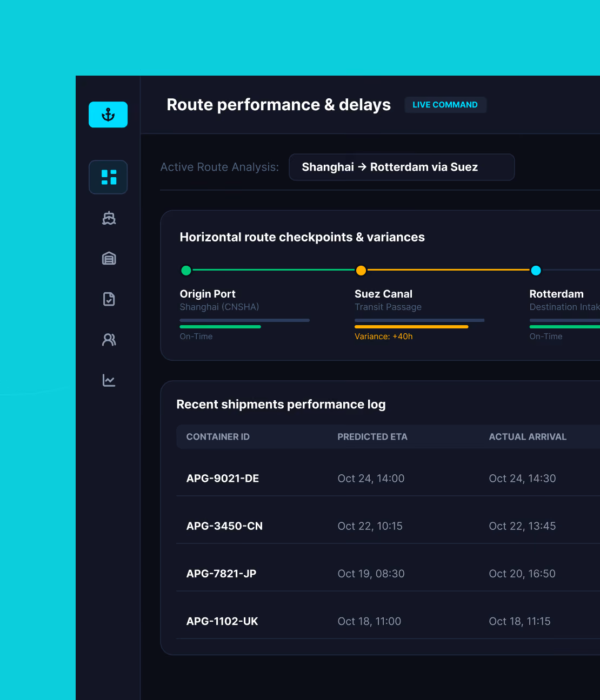Viewport: 600px width, 700px height.
Task: Click the green Origin Port checkpoint dot
Action: point(186,270)
